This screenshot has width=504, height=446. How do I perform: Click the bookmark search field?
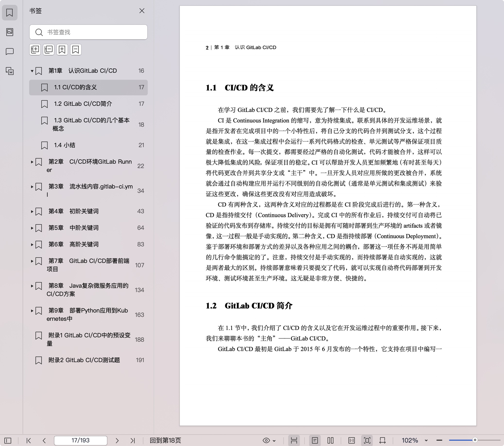point(88,32)
